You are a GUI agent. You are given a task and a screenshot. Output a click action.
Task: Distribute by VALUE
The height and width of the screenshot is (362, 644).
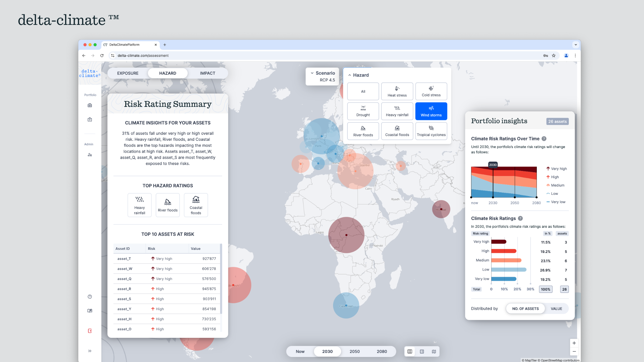click(x=556, y=309)
